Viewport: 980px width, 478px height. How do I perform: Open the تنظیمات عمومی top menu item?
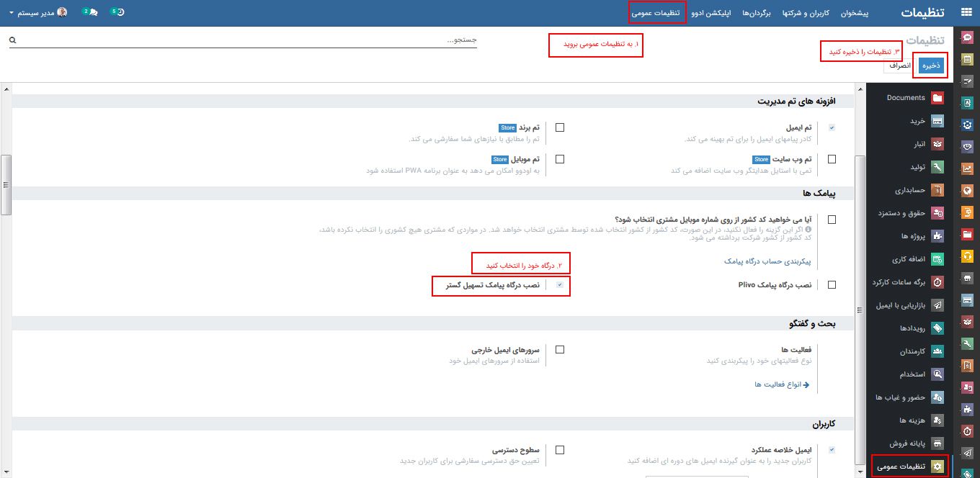tap(656, 13)
